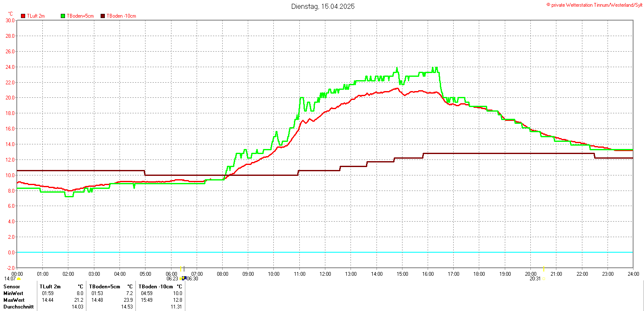The height and width of the screenshot is (311, 644).
Task: Click the sunrise icon beside 06:23
Action: coord(180,279)
